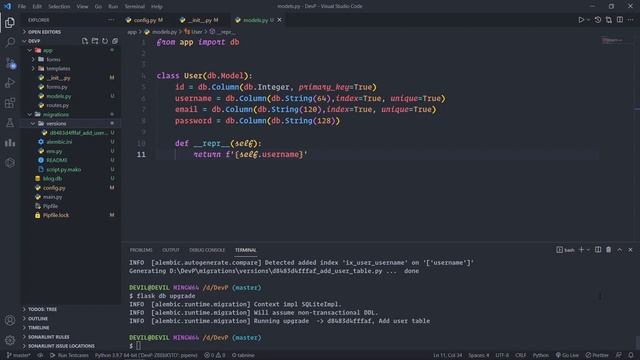Open the launch profile dropdown next to plus

(588, 249)
